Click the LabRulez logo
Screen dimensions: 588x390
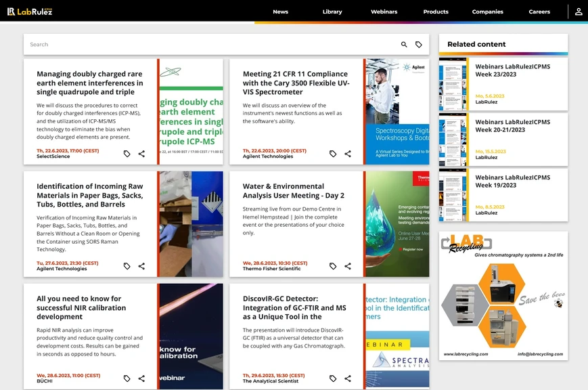pyautogui.click(x=30, y=12)
